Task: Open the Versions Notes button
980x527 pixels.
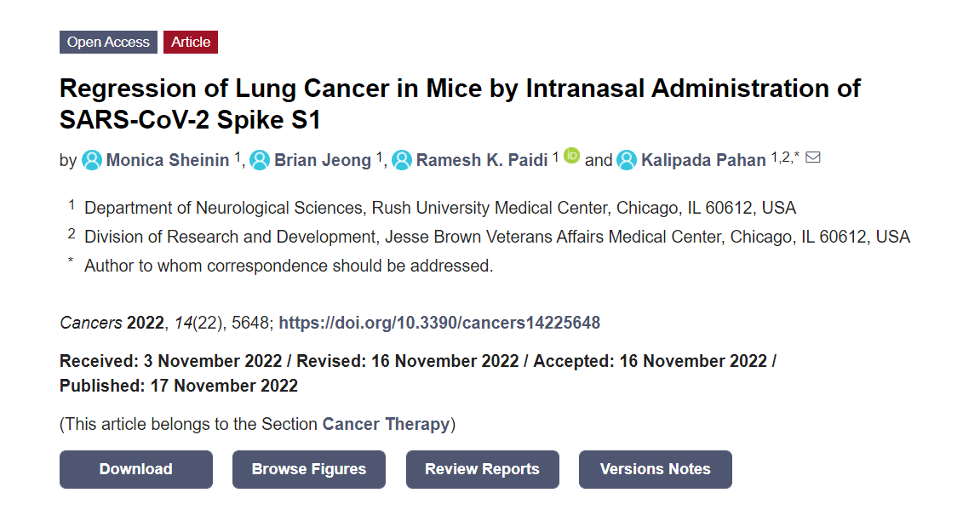Action: [655, 469]
